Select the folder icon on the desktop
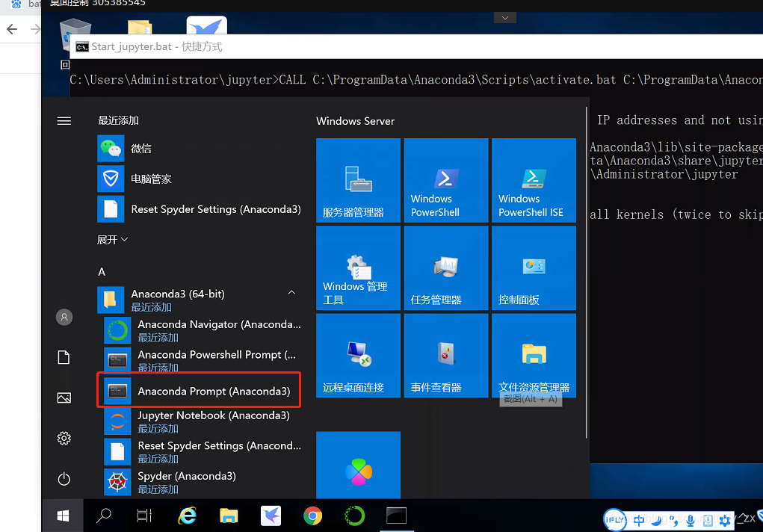Screen dimensions: 763x532 [x=140, y=27]
